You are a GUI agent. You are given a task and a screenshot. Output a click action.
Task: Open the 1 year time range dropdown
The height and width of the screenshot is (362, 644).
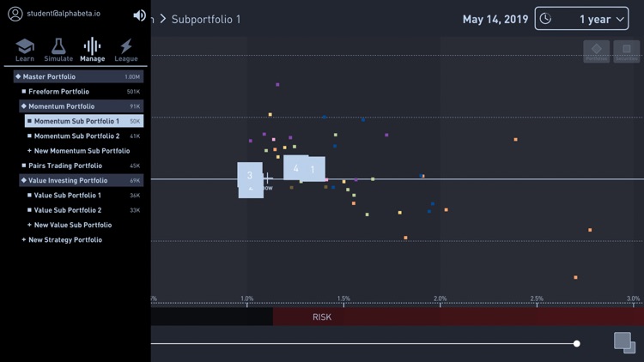(581, 19)
